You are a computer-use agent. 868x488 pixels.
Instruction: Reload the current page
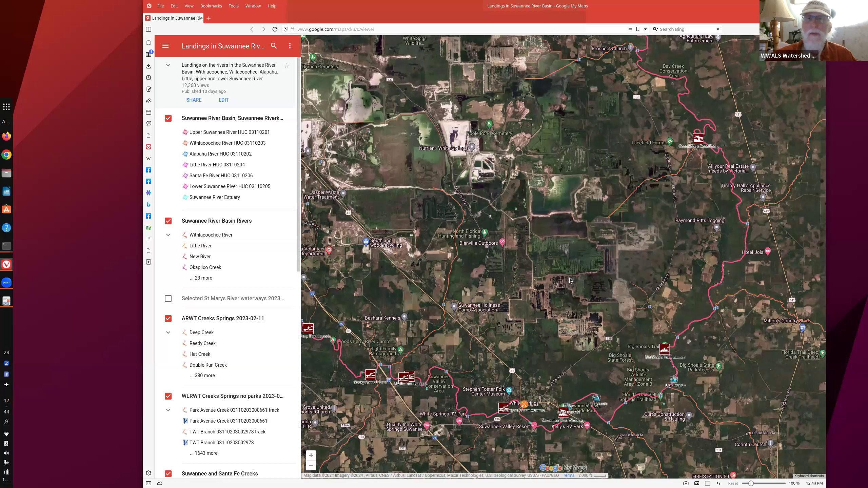pos(275,29)
